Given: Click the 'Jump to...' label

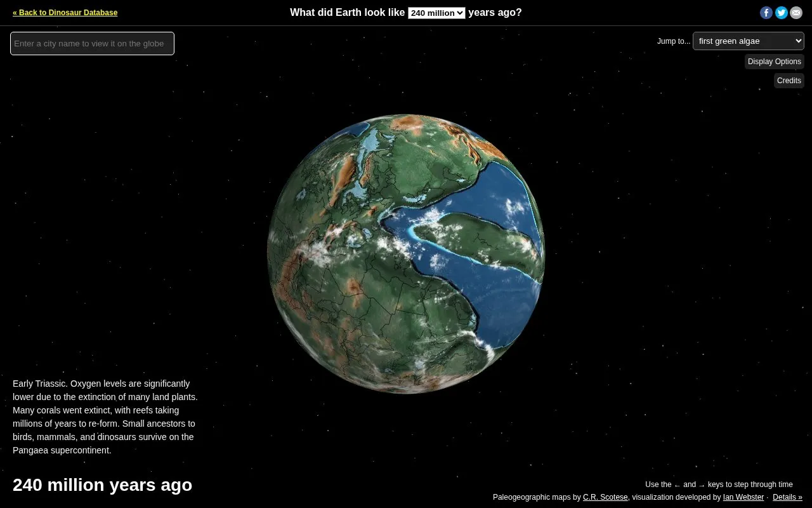Looking at the screenshot, I should (x=674, y=41).
